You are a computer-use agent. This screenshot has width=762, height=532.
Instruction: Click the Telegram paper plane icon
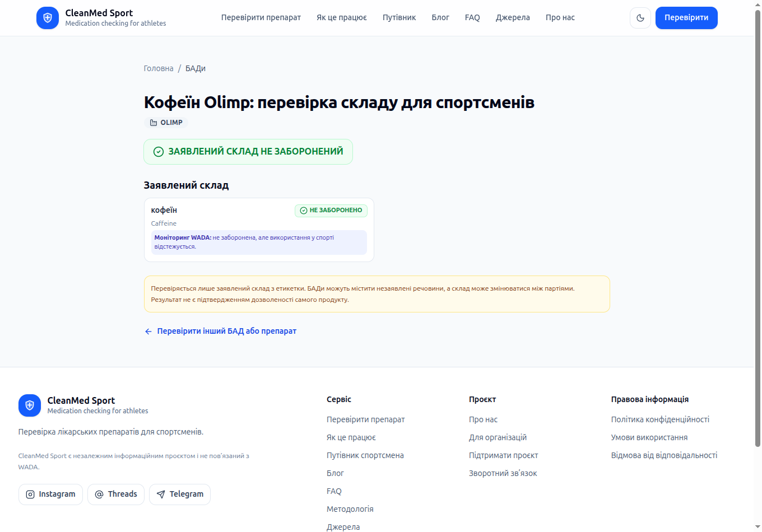point(161,494)
